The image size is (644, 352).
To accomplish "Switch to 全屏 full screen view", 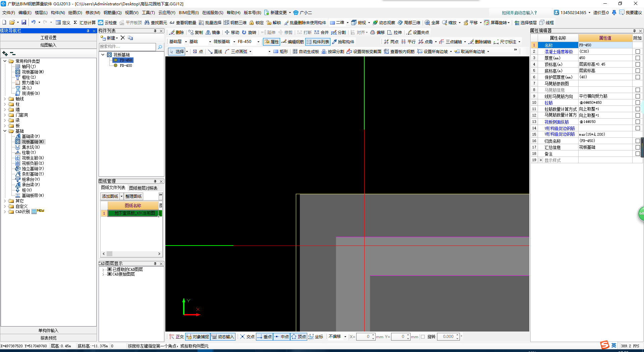I will coord(432,23).
